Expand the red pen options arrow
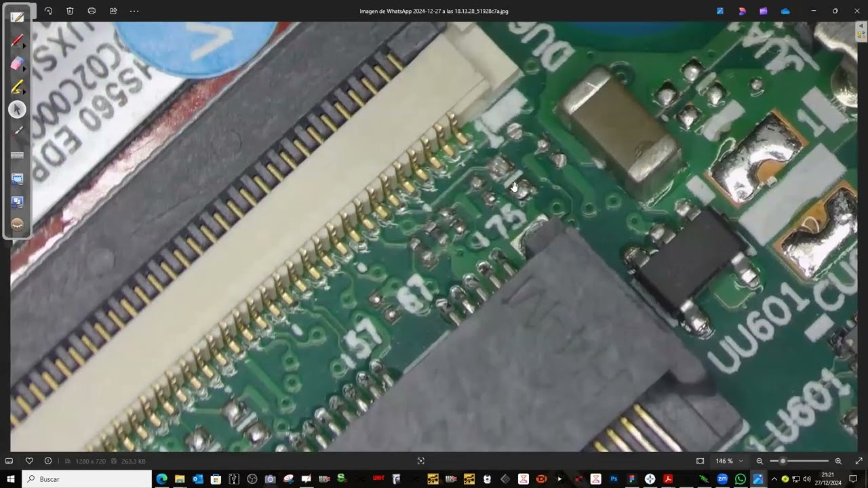Image resolution: width=868 pixels, height=488 pixels. [x=25, y=45]
